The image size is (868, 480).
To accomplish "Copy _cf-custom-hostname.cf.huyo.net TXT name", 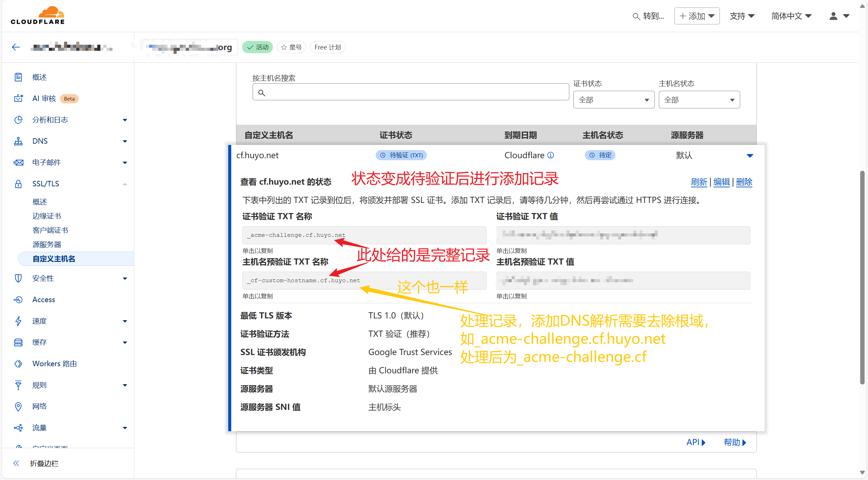I will [x=364, y=280].
